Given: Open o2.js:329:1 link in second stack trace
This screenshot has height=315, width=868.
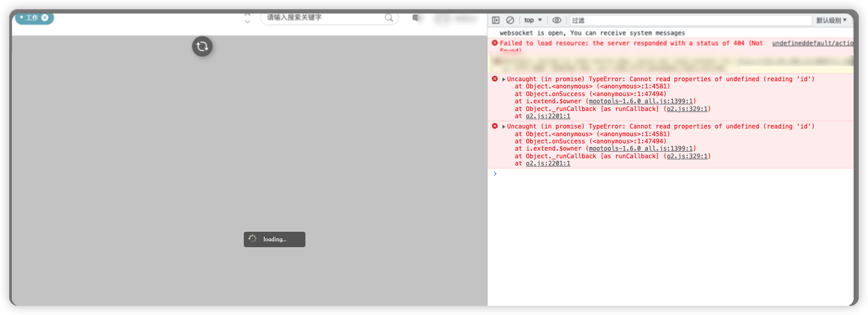Looking at the screenshot, I should 687,156.
